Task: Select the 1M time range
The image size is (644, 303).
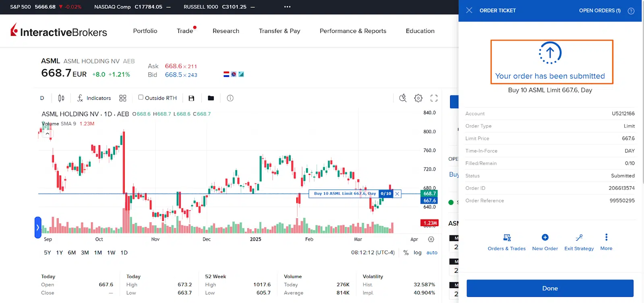Action: click(98, 253)
